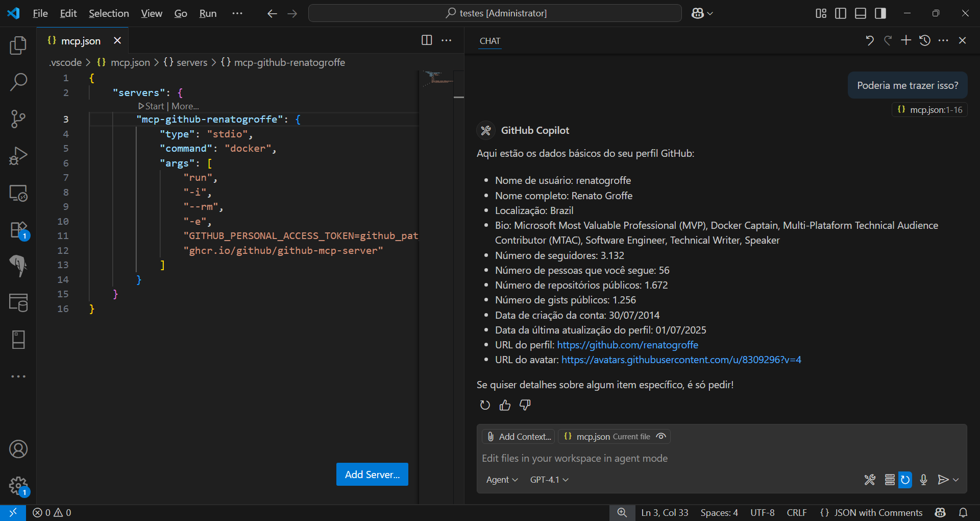The height and width of the screenshot is (521, 980).
Task: Split the editor to the right
Action: click(427, 40)
